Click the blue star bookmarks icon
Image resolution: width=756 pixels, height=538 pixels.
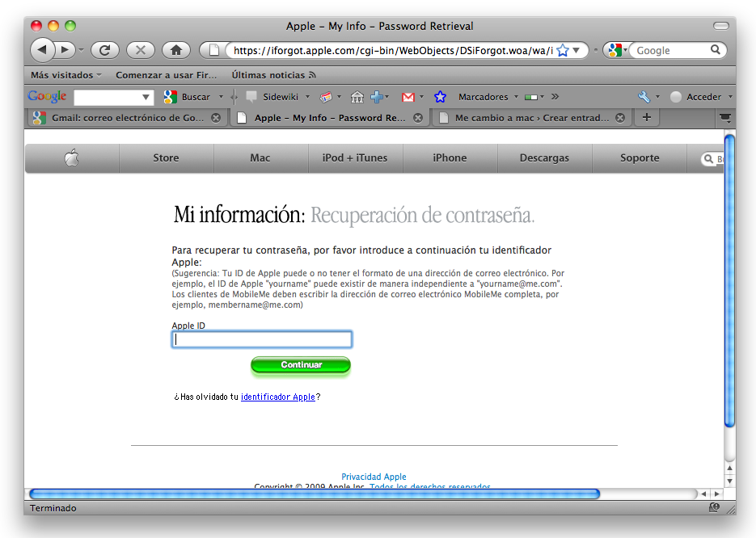click(x=440, y=97)
